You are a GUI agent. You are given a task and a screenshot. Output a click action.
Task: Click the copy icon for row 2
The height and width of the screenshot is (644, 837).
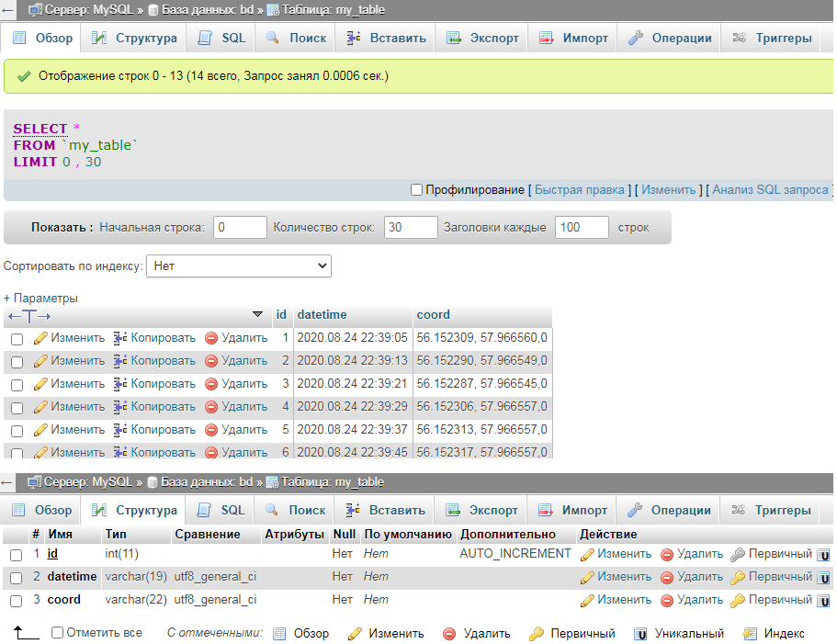[120, 361]
